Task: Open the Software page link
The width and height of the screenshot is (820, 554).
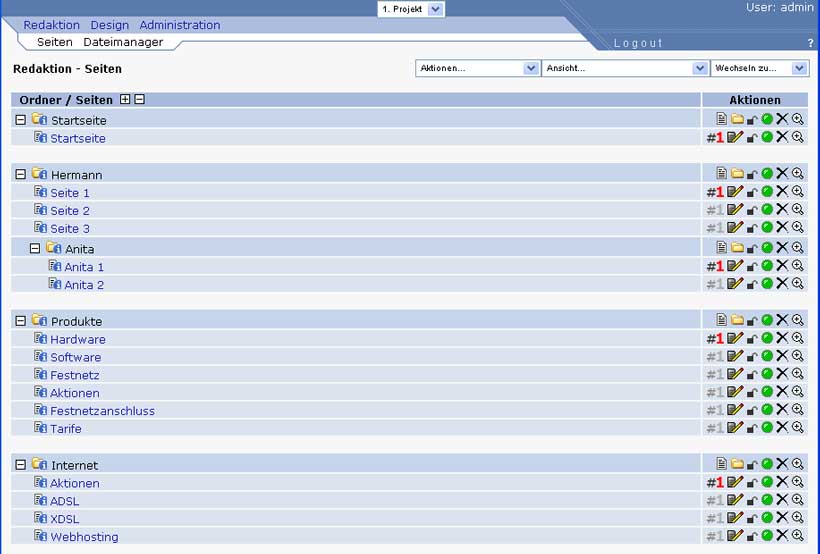Action: coord(75,357)
